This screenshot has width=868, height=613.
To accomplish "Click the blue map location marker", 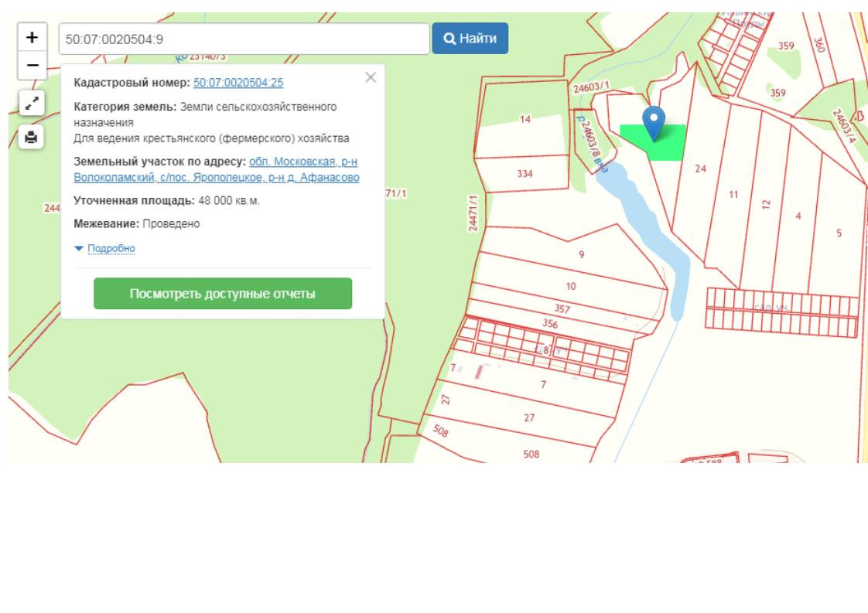I will 654,123.
